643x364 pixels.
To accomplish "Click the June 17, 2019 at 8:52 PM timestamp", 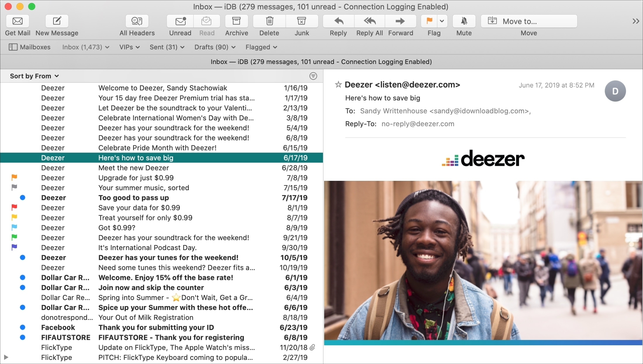I will 556,85.
